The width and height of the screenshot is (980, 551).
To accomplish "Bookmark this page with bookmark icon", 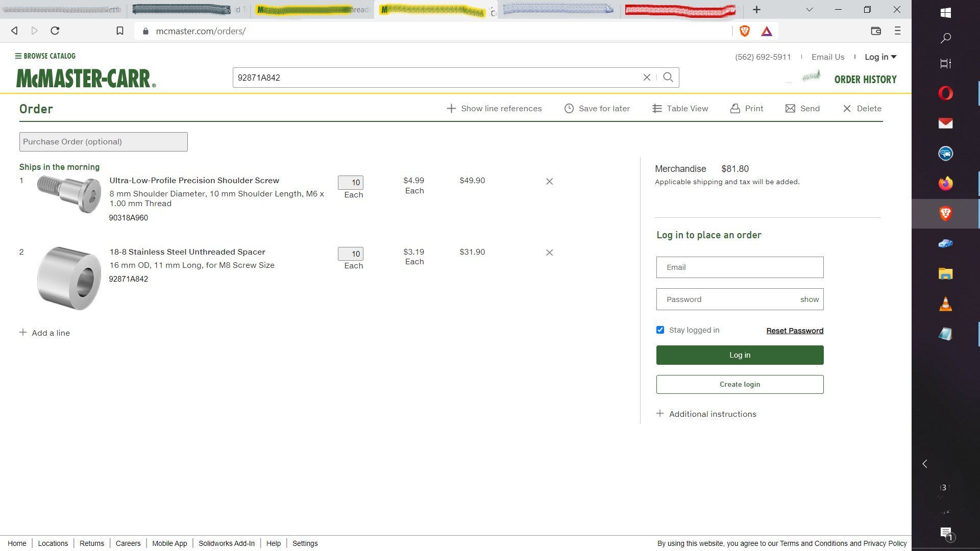I will point(120,31).
